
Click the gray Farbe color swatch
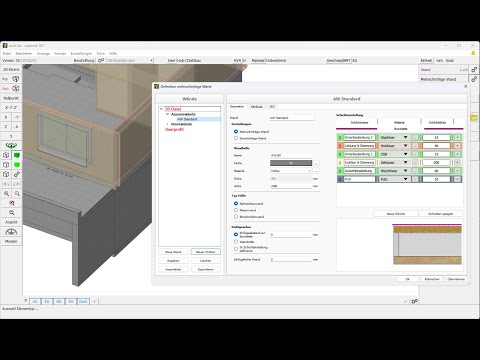(x=291, y=163)
